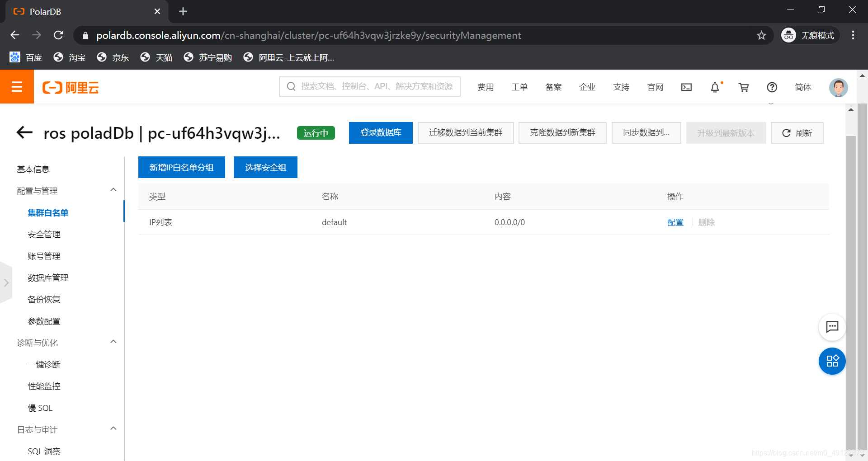
Task: Click 配置 for the default IP list
Action: coord(675,222)
